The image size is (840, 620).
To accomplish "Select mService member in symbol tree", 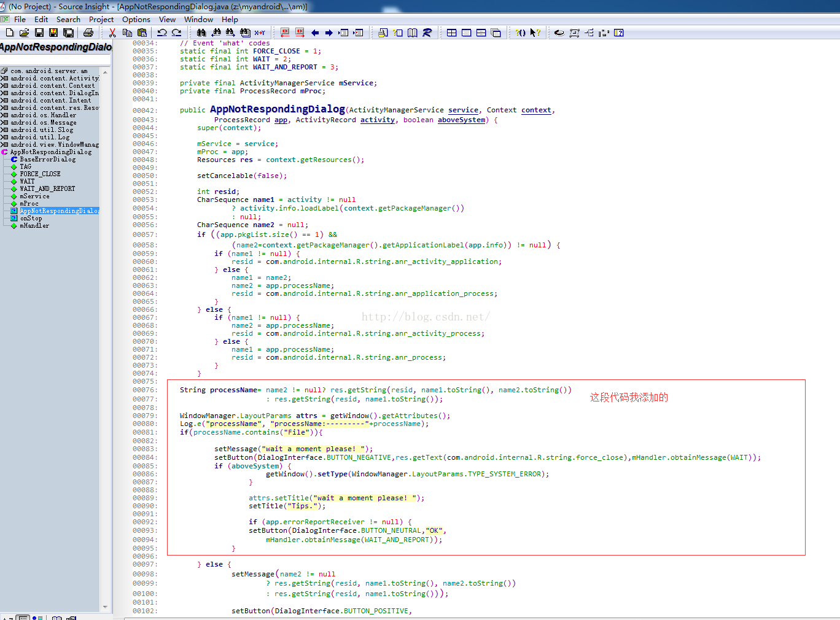I will pos(34,196).
